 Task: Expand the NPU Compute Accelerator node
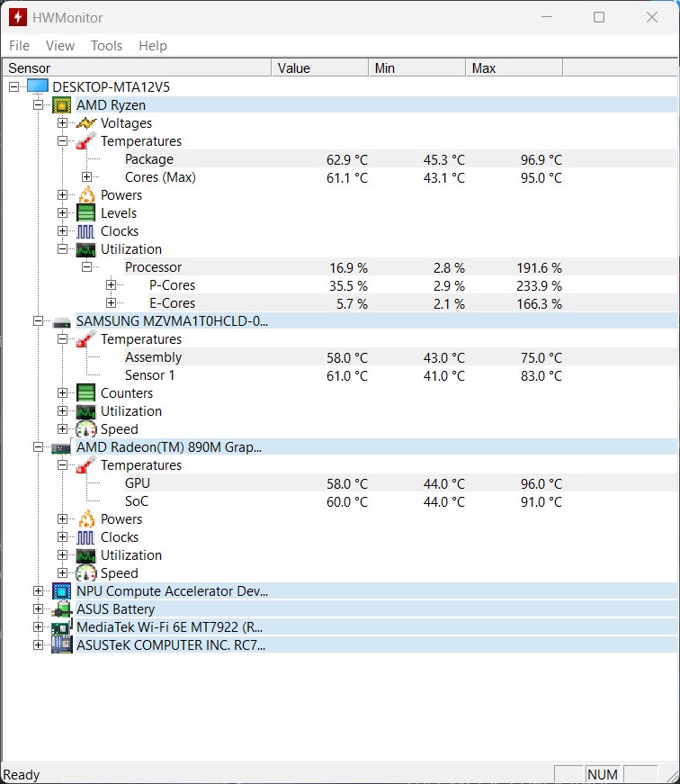(x=38, y=591)
